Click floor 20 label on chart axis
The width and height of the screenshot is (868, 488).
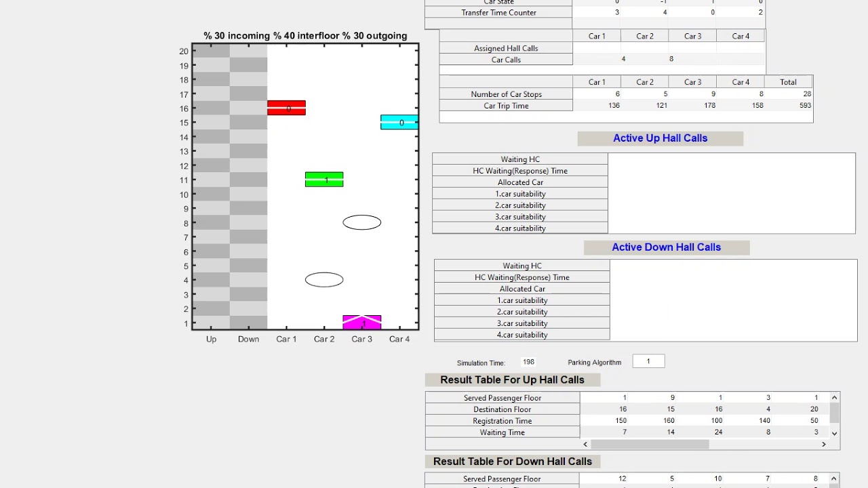(184, 51)
